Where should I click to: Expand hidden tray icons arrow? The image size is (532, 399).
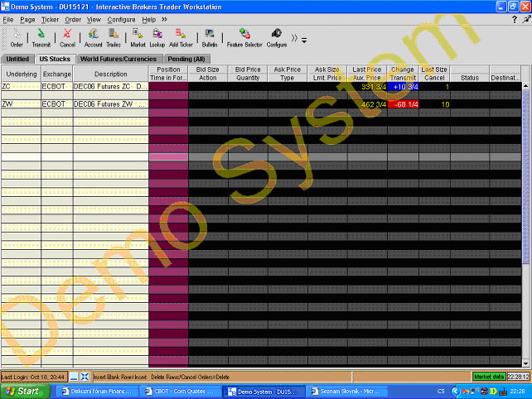455,392
